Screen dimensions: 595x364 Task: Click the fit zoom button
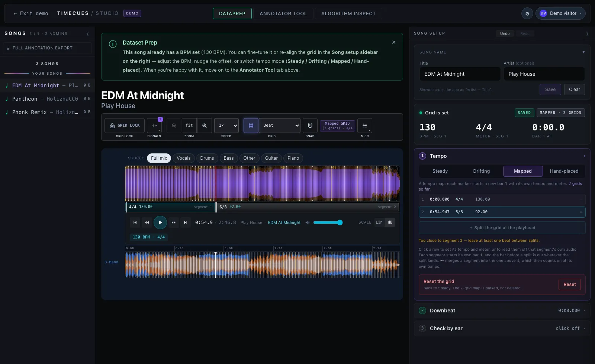(189, 126)
